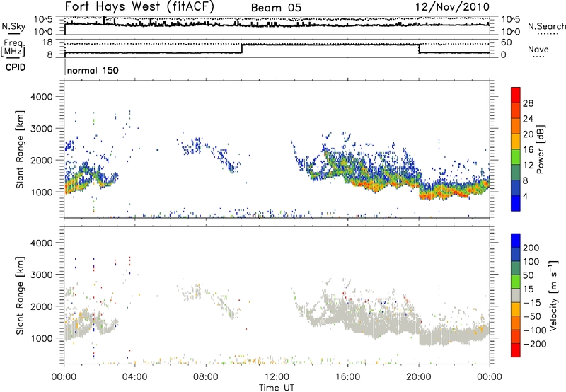This screenshot has width=566, height=392.
Task: Click the '60' Nave axis tick
Action: [506, 42]
